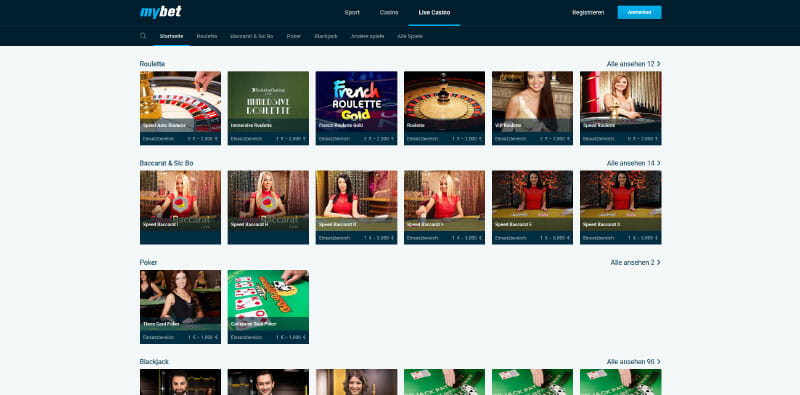Go to mybet logo home
The height and width of the screenshot is (395, 800).
pyautogui.click(x=161, y=12)
